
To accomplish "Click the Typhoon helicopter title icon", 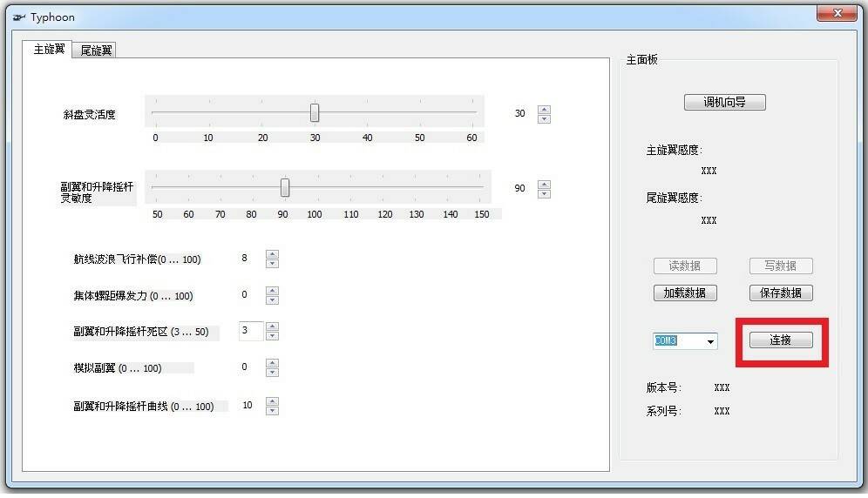I will point(19,17).
